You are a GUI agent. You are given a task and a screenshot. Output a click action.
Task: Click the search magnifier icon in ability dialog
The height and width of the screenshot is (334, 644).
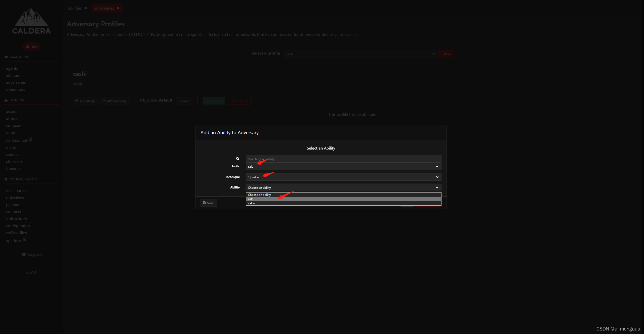pos(237,159)
